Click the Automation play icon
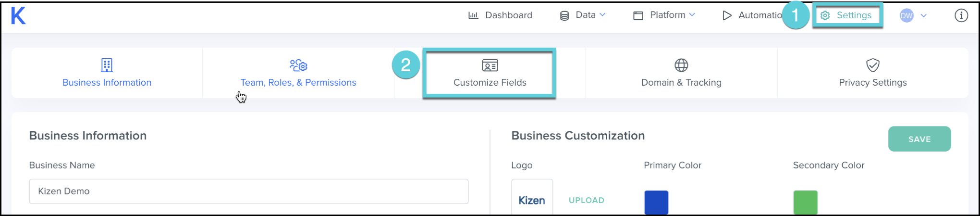This screenshot has width=980, height=216. 727,15
